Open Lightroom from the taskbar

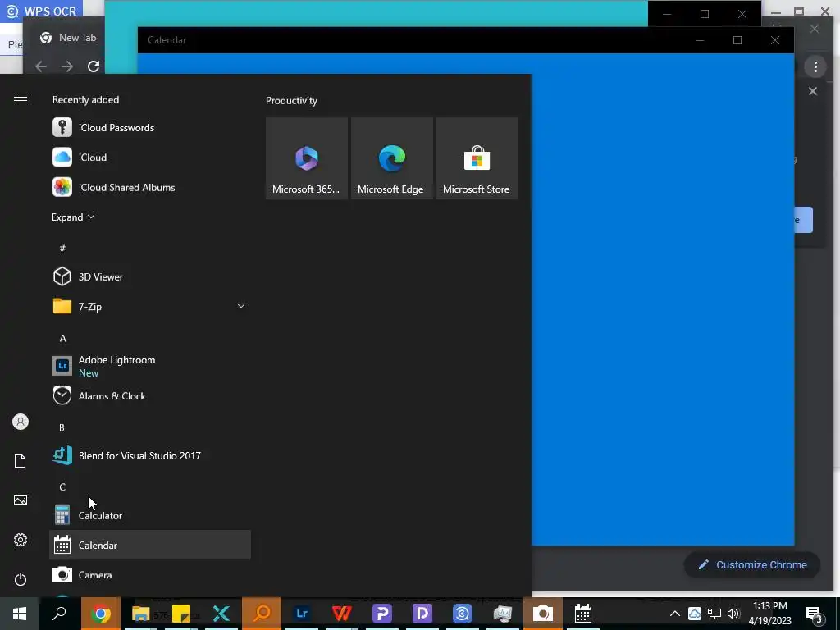click(302, 614)
